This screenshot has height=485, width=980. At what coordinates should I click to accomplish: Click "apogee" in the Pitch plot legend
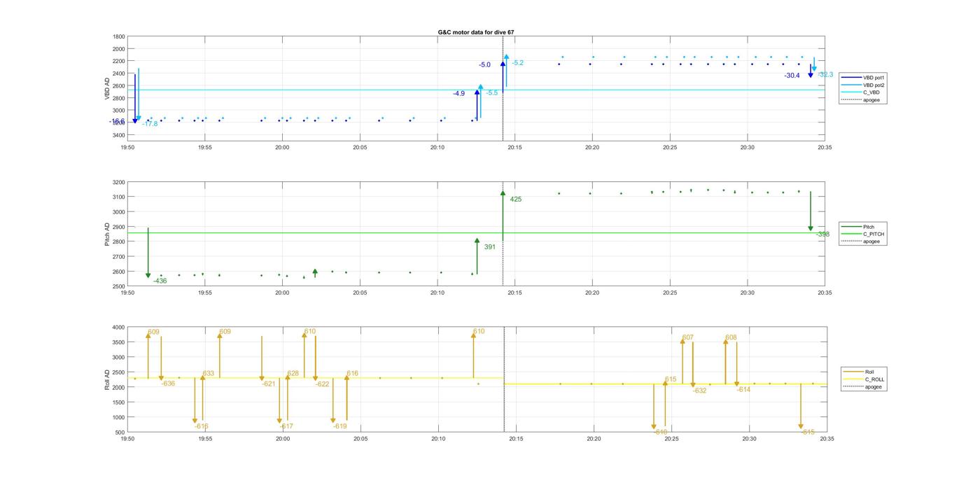(862, 241)
